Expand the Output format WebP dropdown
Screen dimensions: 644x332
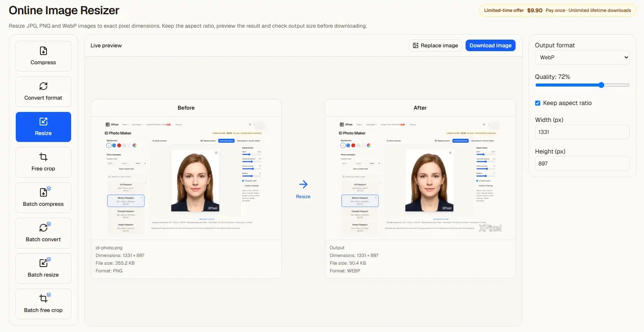[x=582, y=57]
